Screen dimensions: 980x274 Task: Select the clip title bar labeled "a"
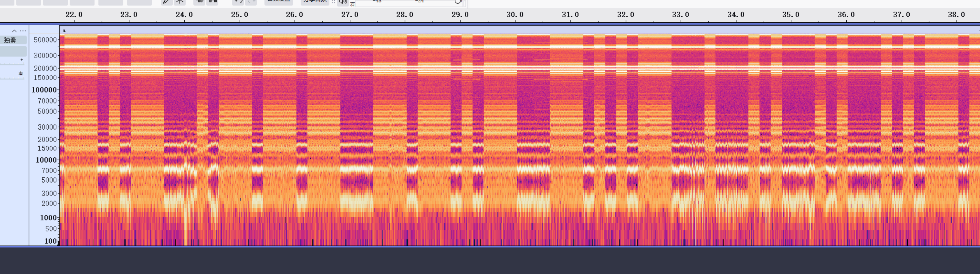pyautogui.click(x=519, y=31)
